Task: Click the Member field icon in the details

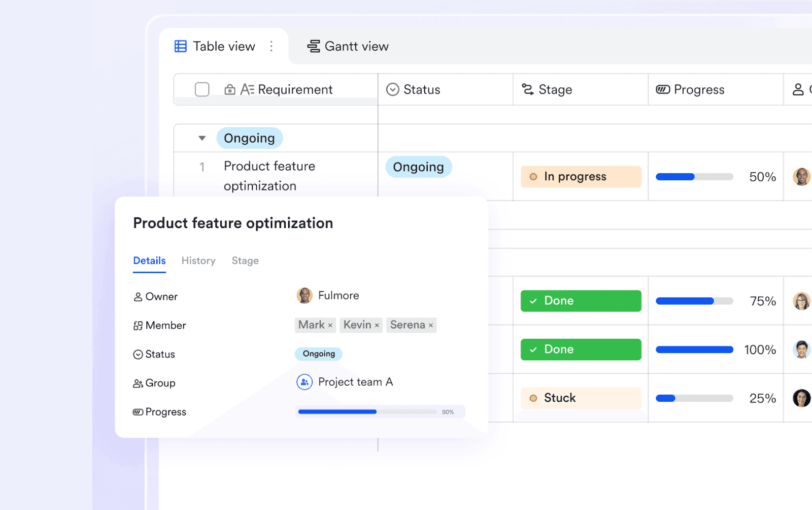Action: click(x=138, y=326)
